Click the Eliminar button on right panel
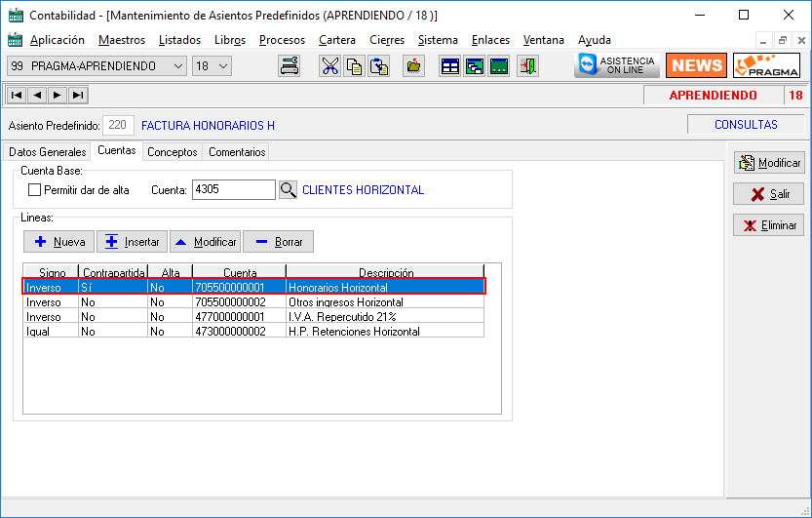The width and height of the screenshot is (812, 518). pos(769,225)
